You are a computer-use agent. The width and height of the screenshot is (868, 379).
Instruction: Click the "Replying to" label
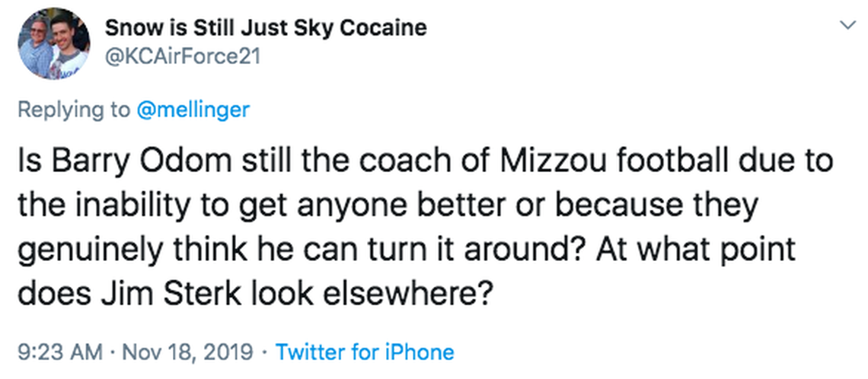coord(73,110)
